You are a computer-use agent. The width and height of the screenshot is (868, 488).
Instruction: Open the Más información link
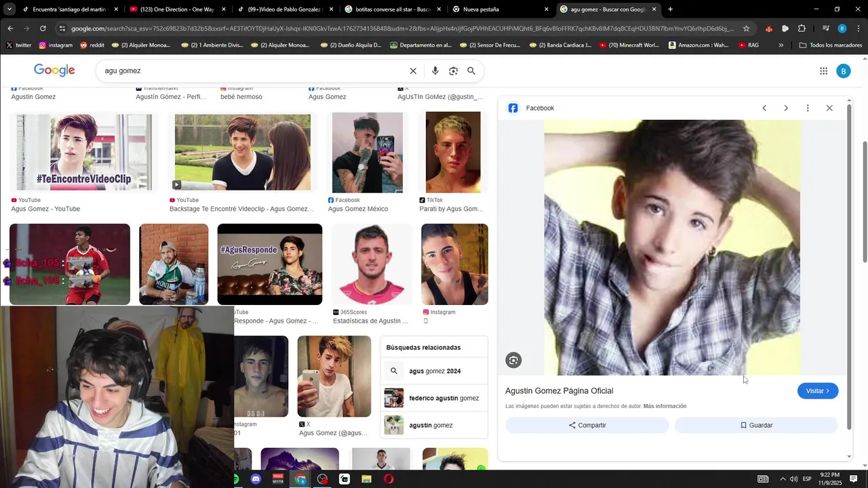coord(665,406)
